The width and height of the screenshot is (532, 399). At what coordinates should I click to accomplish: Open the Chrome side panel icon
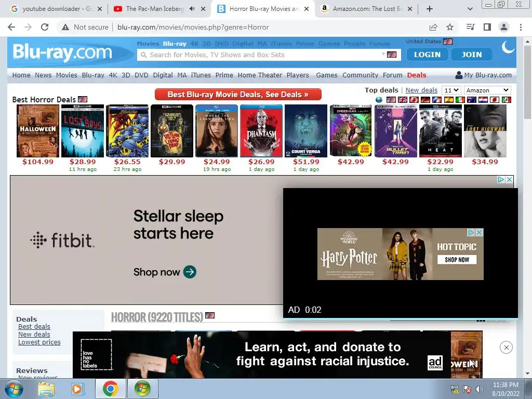pos(487,27)
